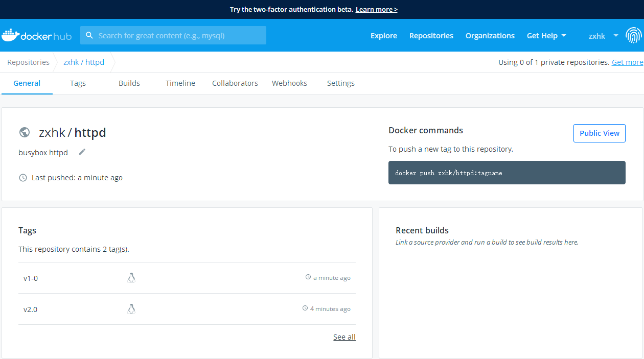The width and height of the screenshot is (644, 359).
Task: Switch to the Tags tab
Action: [78, 83]
